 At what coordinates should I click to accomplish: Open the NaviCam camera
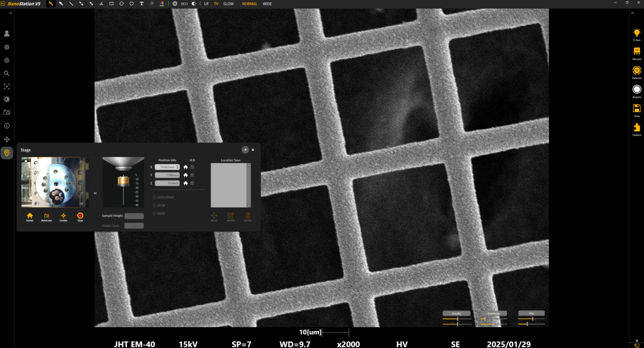click(47, 217)
